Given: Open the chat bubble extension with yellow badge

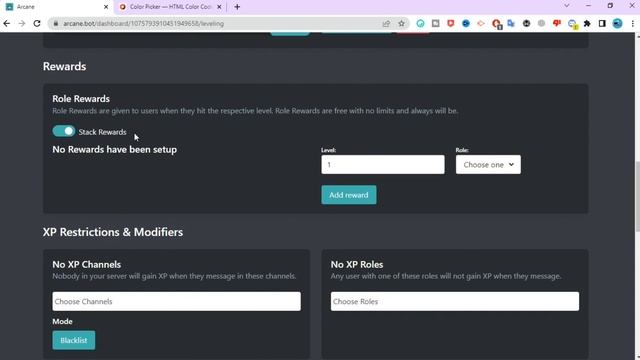Looking at the screenshot, I should (572, 24).
